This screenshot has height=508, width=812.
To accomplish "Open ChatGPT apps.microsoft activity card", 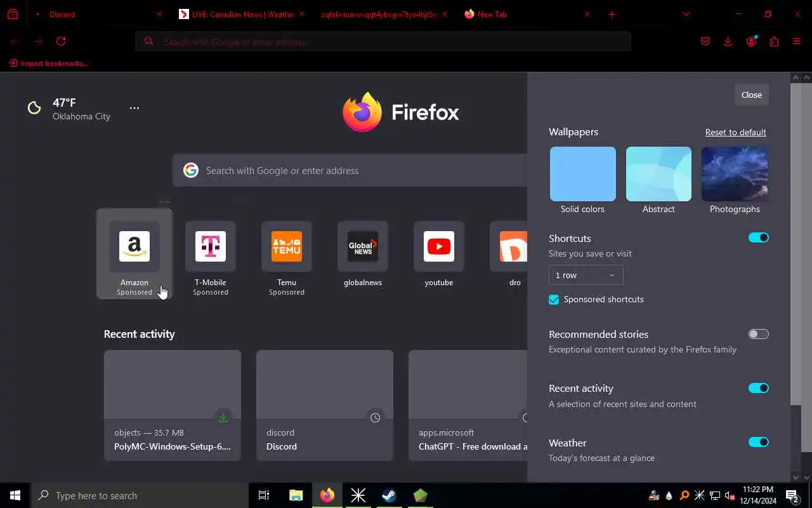I will click(468, 405).
